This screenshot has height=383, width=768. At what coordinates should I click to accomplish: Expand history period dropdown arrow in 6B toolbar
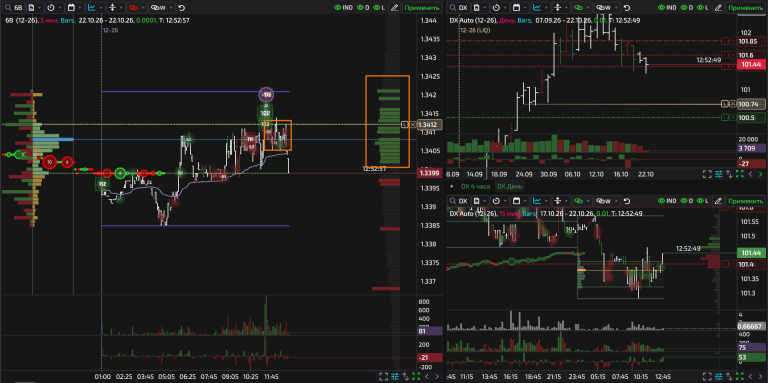[x=60, y=8]
